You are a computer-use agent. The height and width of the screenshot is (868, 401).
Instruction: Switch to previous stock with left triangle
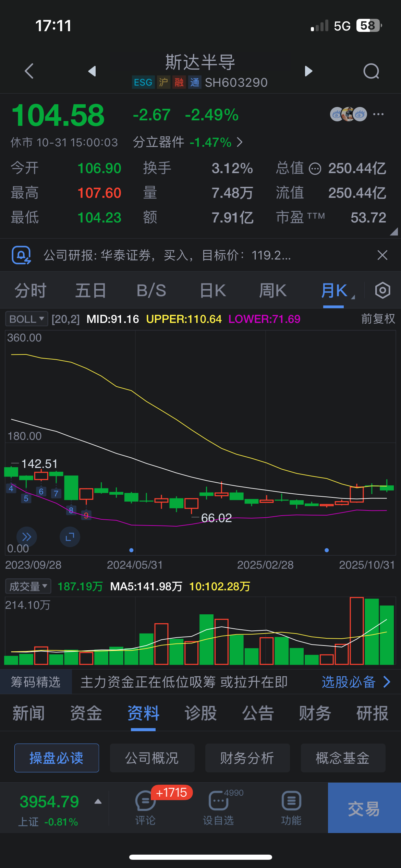coord(92,71)
